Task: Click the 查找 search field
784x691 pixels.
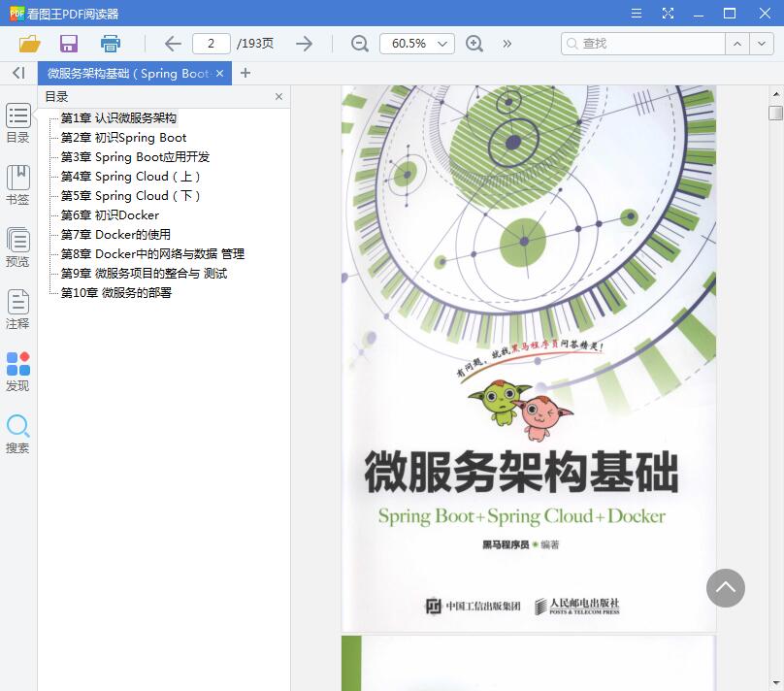Action: pyautogui.click(x=643, y=44)
